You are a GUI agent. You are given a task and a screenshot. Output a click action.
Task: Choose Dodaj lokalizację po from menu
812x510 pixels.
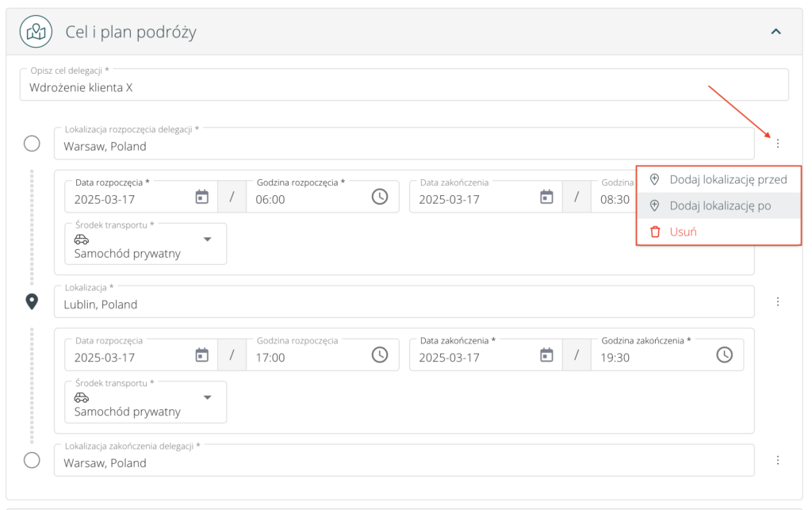718,205
